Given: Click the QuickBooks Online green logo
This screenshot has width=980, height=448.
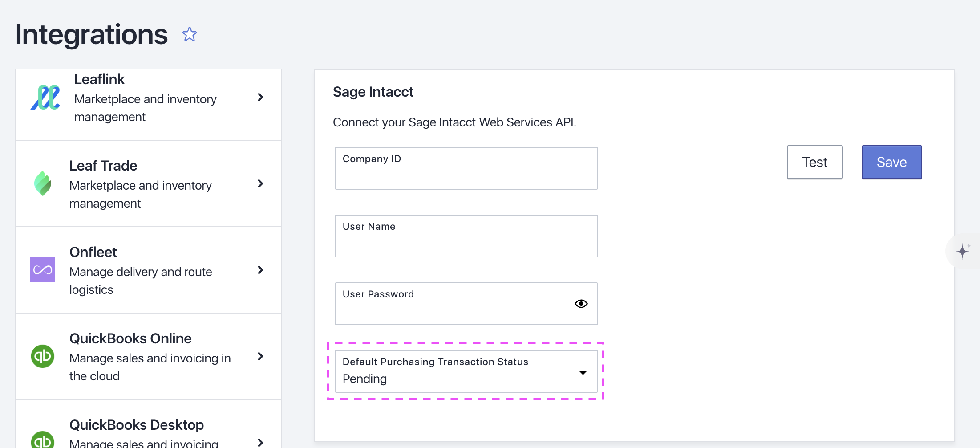Looking at the screenshot, I should 43,356.
